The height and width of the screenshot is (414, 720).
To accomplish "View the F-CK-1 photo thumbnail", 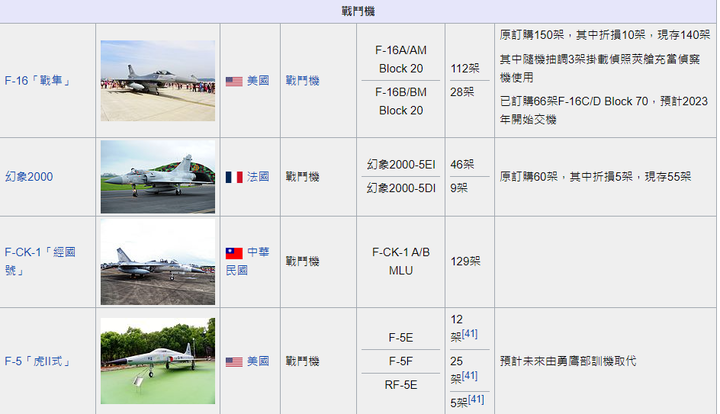I will [x=158, y=262].
